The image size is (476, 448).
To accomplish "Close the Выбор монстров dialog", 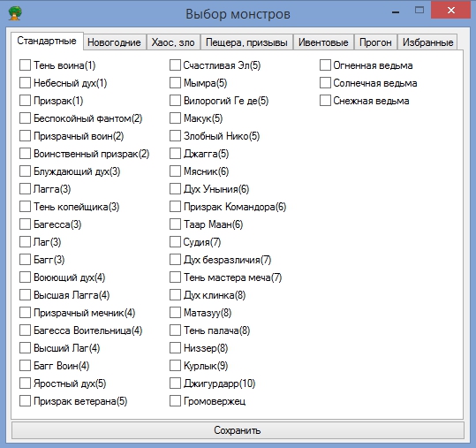I will [450, 10].
